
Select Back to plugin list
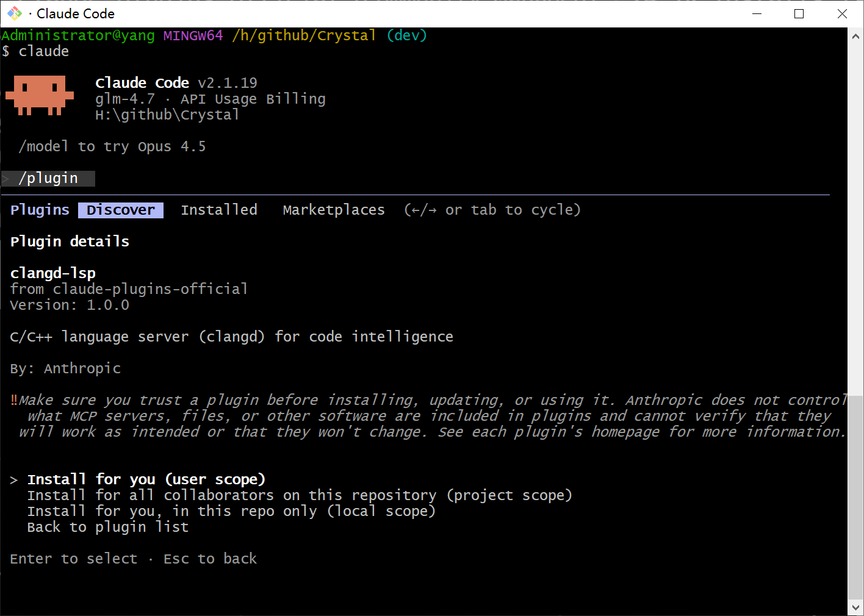coord(108,527)
